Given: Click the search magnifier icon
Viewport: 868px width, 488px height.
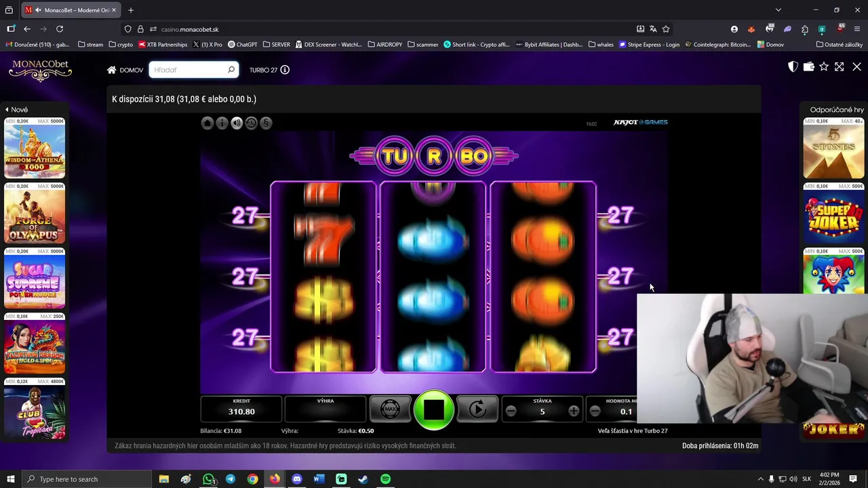Looking at the screenshot, I should tap(231, 70).
